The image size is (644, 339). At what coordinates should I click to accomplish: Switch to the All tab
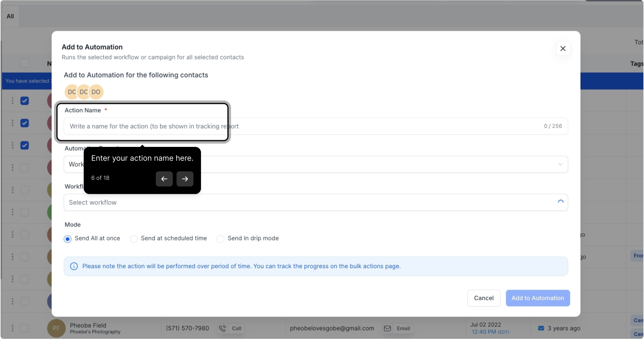tap(10, 16)
